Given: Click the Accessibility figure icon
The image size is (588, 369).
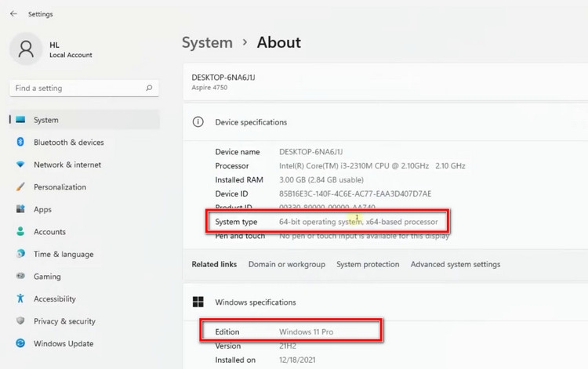Looking at the screenshot, I should (x=20, y=298).
